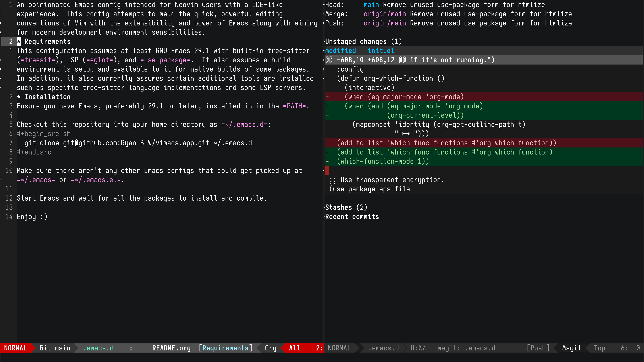Click the Top position indicator in the right modeline

(600, 348)
